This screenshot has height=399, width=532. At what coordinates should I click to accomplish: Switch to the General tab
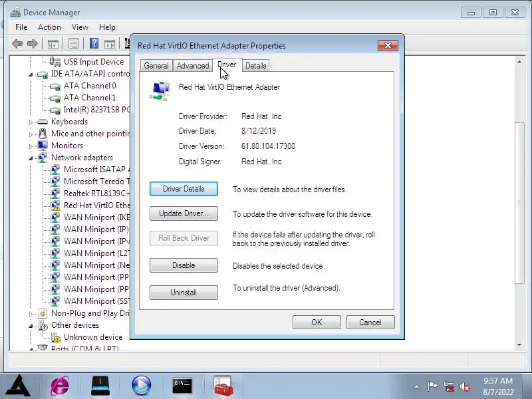[156, 66]
